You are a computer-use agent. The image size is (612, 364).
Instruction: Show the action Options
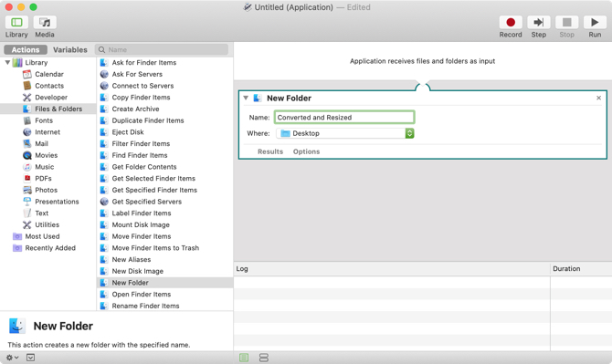tap(306, 151)
